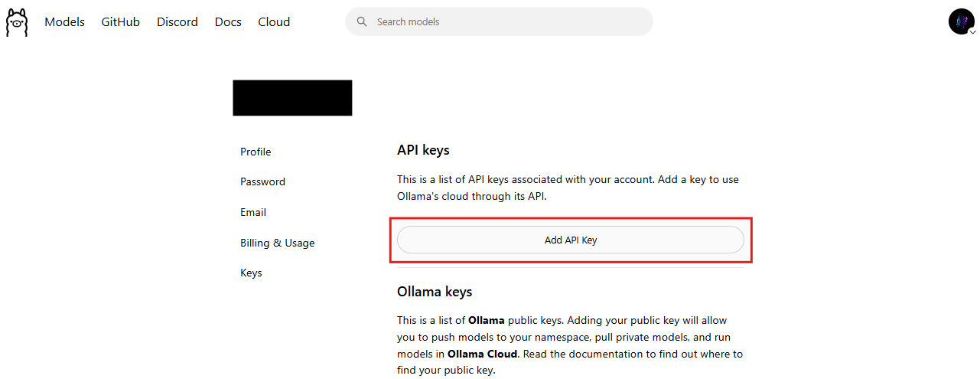Open Profile settings in sidebar
The height and width of the screenshot is (379, 980).
(x=256, y=152)
